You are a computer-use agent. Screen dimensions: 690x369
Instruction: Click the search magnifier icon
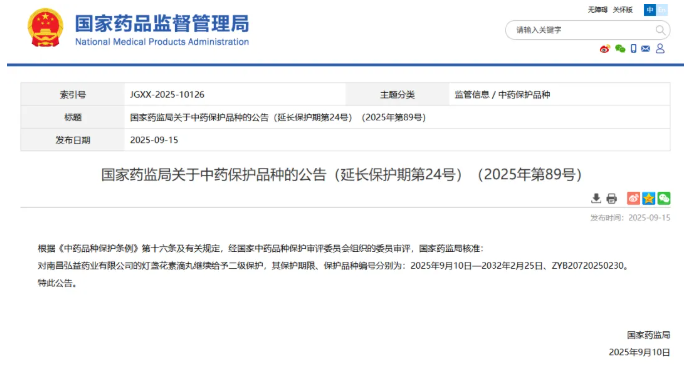660,30
